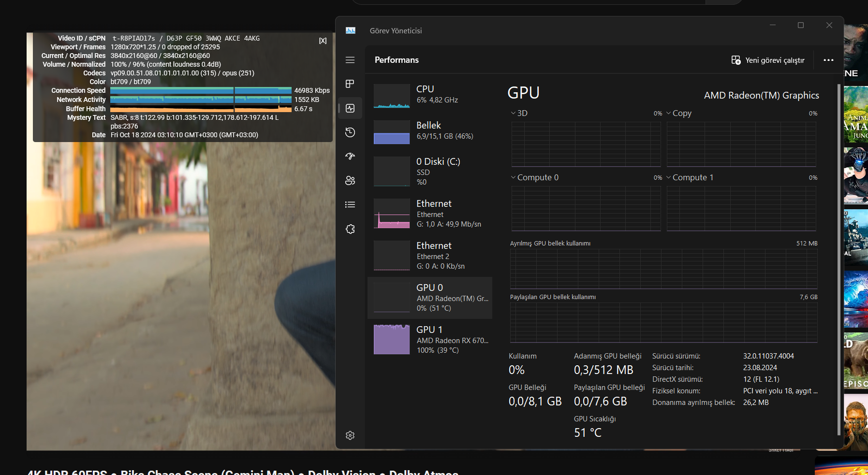Viewport: 868px width, 475px height.
Task: Click the 0,0/8,1 GB GPU memory value
Action: tap(535, 402)
